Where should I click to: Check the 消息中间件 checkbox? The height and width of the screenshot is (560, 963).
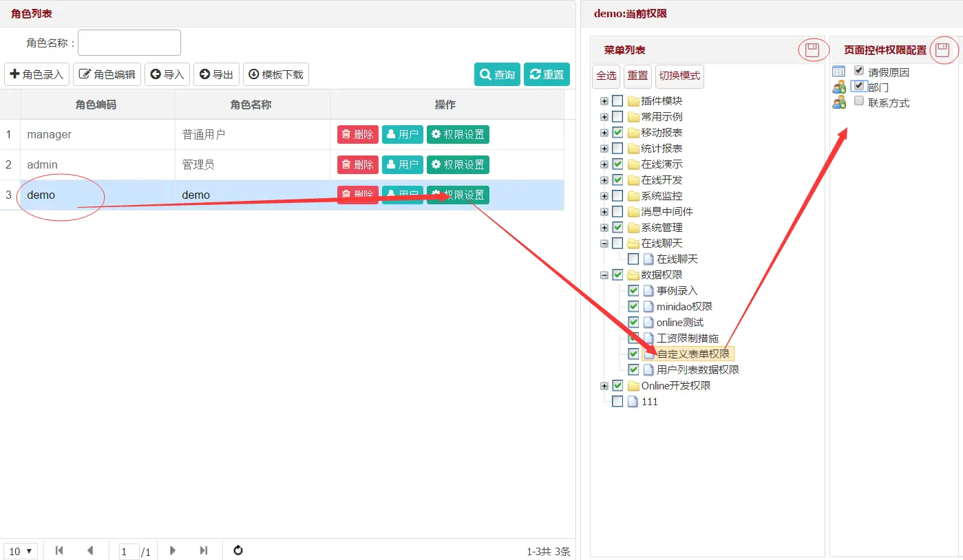(x=617, y=211)
